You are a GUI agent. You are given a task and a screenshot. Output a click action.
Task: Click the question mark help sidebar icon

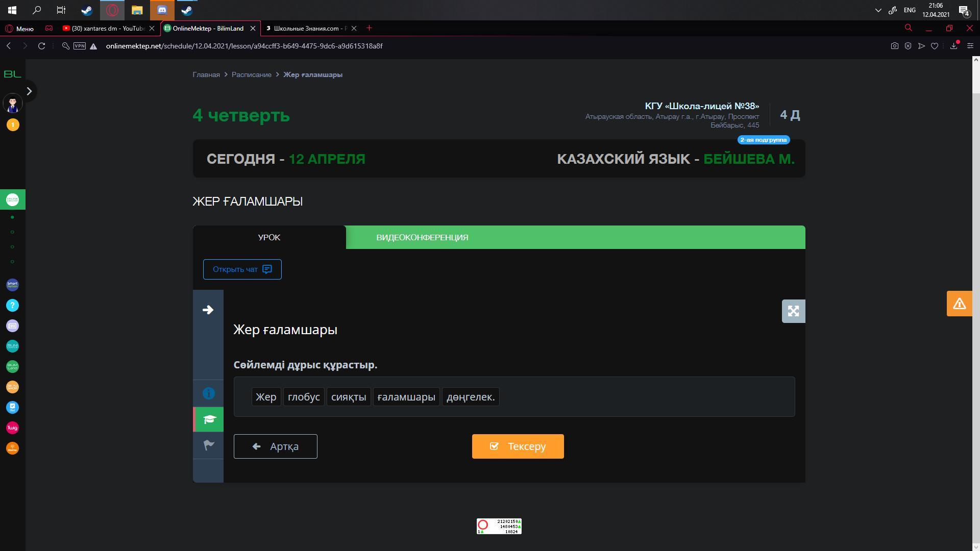tap(12, 305)
